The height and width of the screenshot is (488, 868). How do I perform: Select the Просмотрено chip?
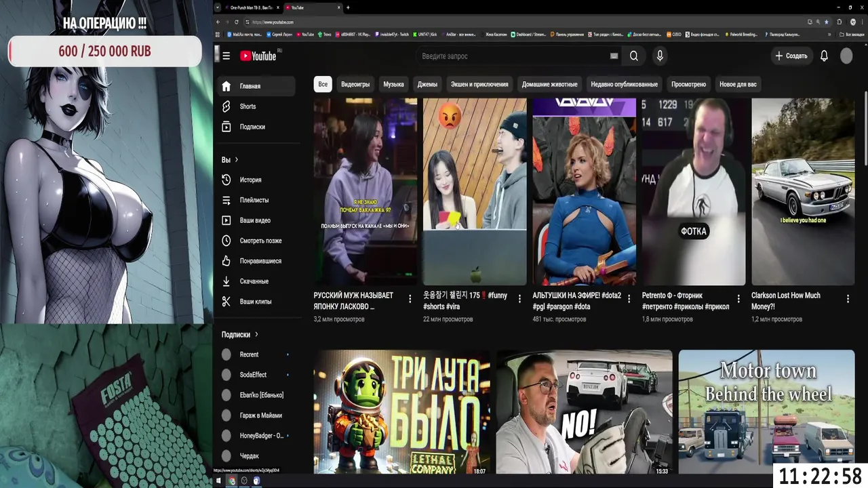point(688,85)
